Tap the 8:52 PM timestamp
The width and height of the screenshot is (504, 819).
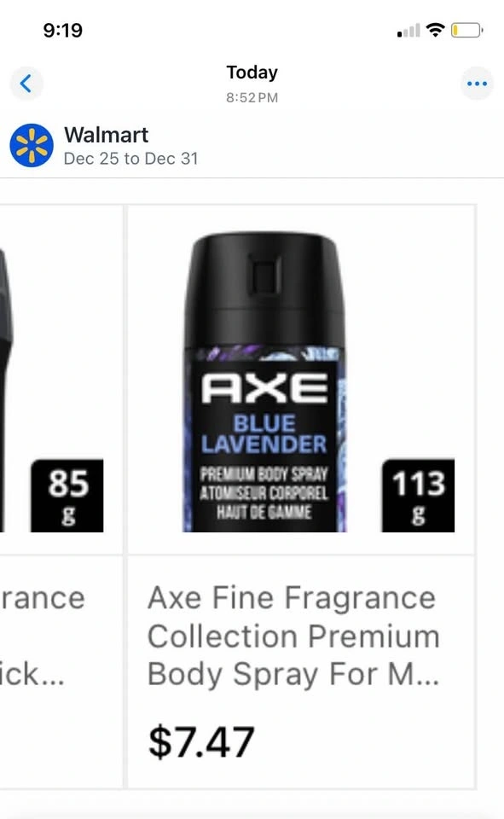coord(252,97)
